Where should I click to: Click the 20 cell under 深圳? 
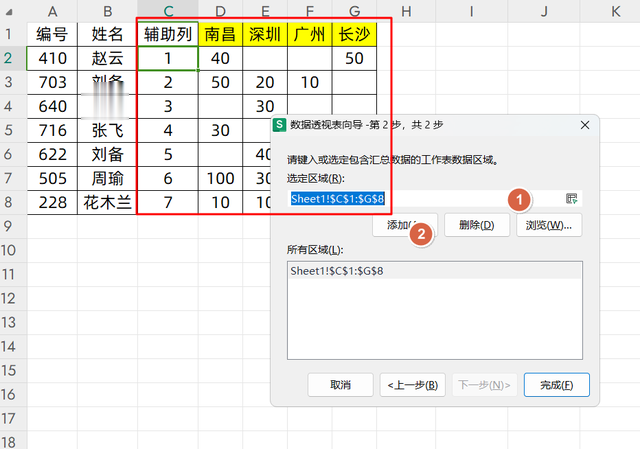pos(265,82)
